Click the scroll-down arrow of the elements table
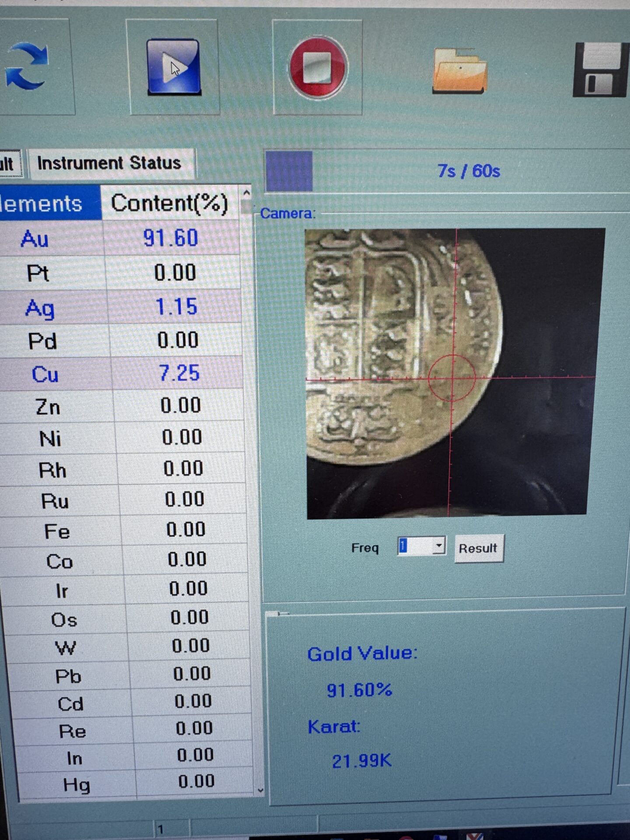The image size is (630, 840). click(x=260, y=790)
